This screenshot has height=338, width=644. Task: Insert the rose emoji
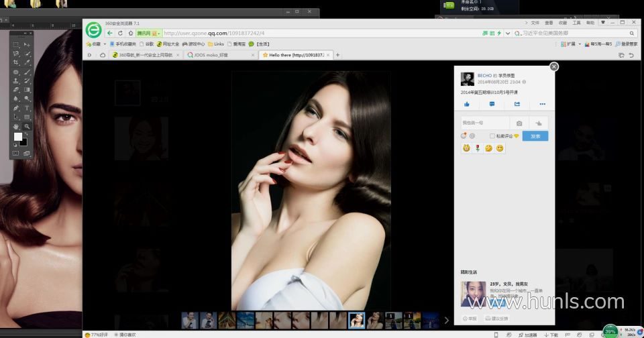click(x=477, y=148)
